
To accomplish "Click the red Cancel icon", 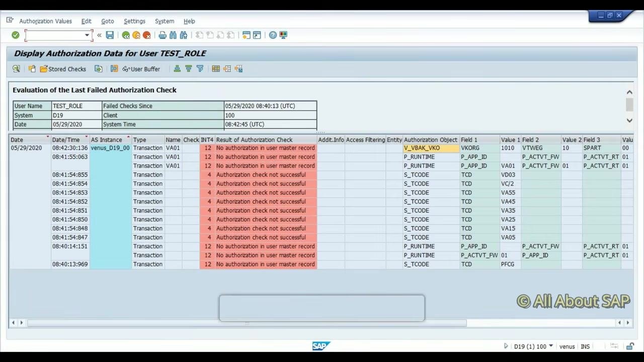I will pyautogui.click(x=146, y=35).
